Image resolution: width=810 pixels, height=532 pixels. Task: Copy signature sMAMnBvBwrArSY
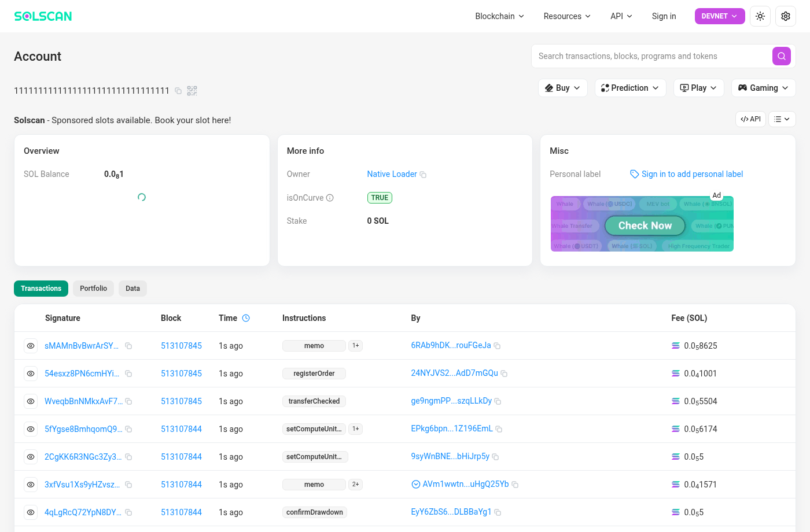[128, 346]
